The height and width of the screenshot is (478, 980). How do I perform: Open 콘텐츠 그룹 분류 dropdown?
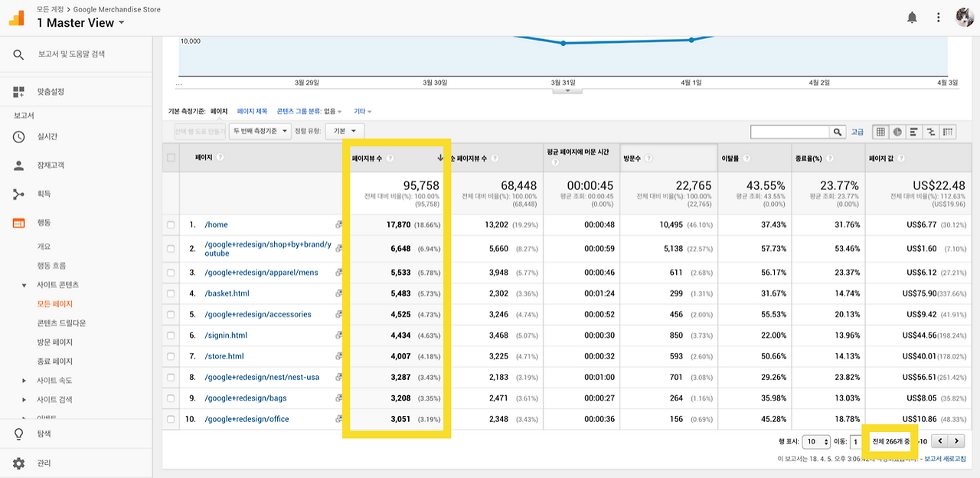[x=309, y=112]
